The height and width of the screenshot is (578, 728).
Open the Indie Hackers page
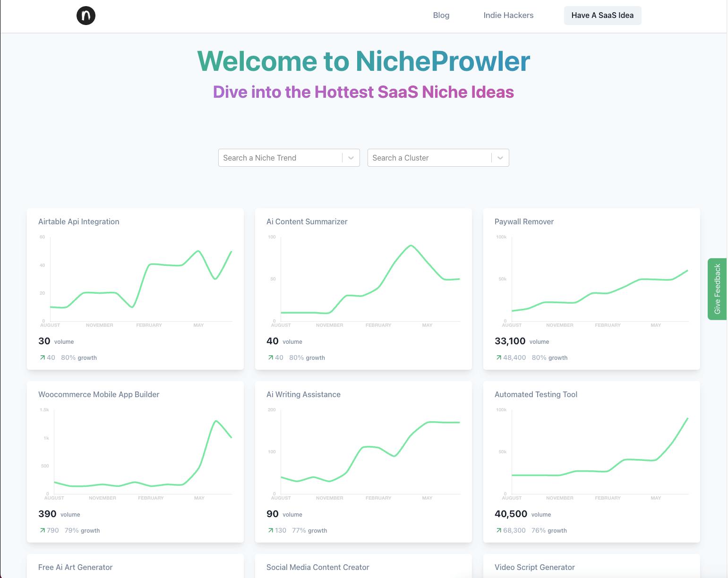pyautogui.click(x=508, y=15)
